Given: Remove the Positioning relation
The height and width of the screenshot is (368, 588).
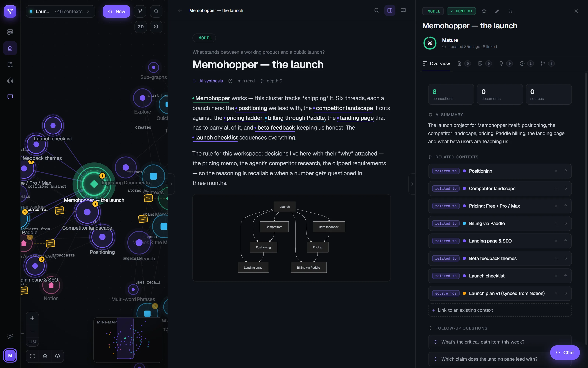Looking at the screenshot, I should 556,171.
